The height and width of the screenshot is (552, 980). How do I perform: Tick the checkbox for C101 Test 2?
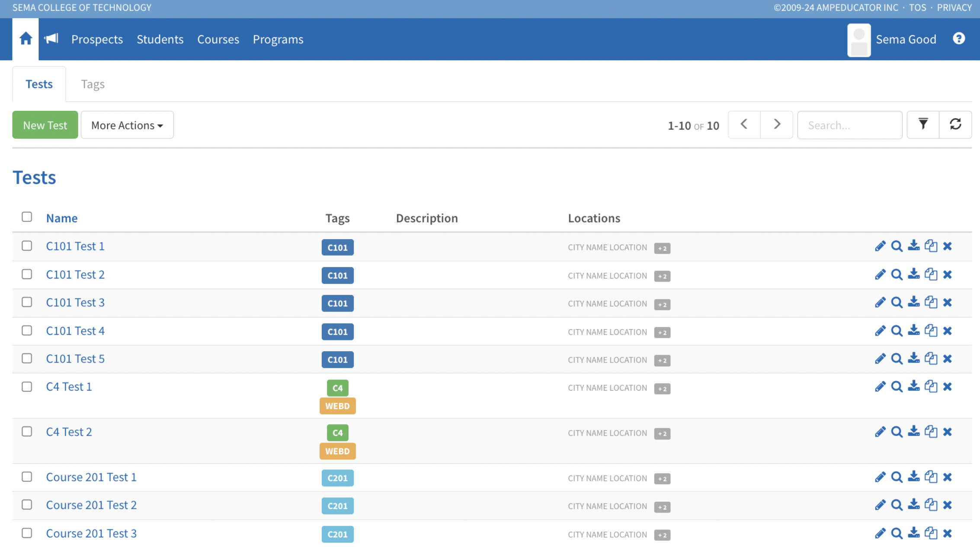coord(27,274)
